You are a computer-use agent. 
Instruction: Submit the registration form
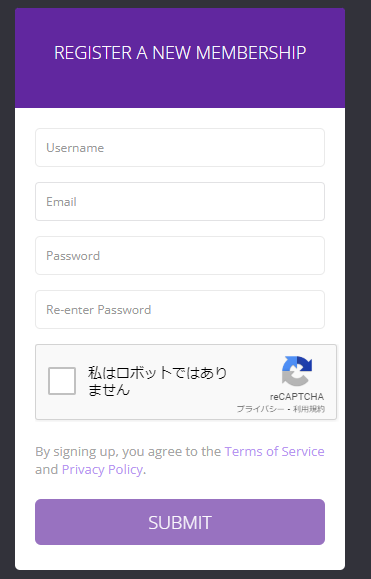(180, 522)
